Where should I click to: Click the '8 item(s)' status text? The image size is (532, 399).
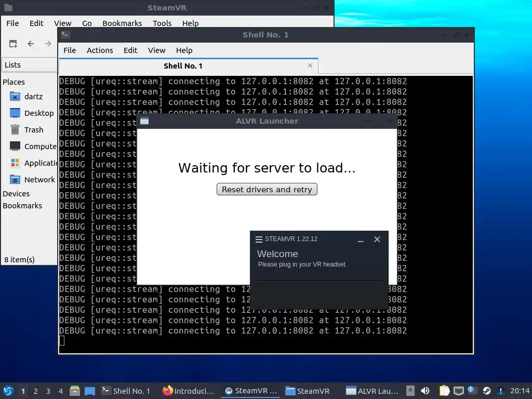(x=19, y=260)
